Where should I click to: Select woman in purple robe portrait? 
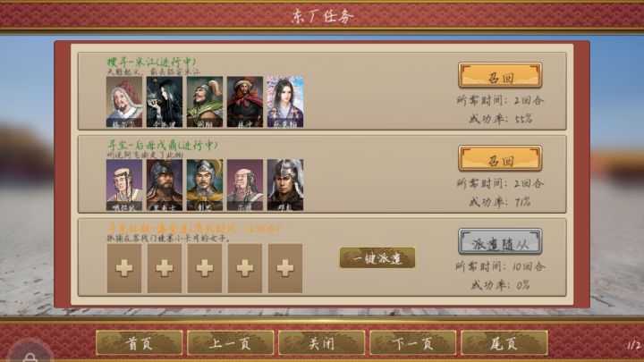(285, 101)
